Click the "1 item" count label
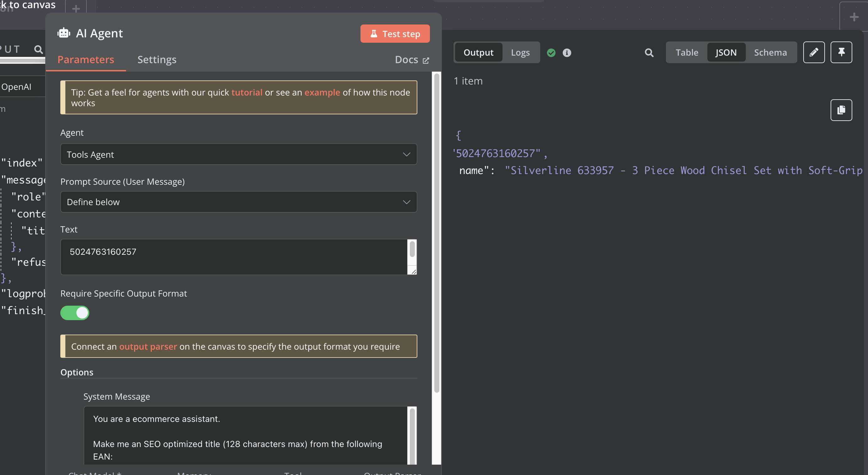This screenshot has width=868, height=475. [x=468, y=81]
